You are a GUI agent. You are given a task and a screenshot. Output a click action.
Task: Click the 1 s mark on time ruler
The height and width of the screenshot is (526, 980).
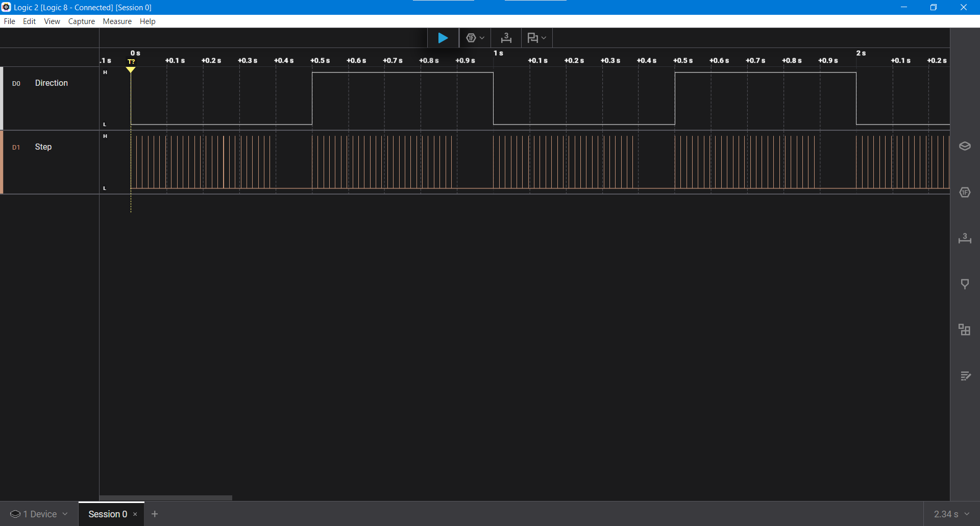498,53
